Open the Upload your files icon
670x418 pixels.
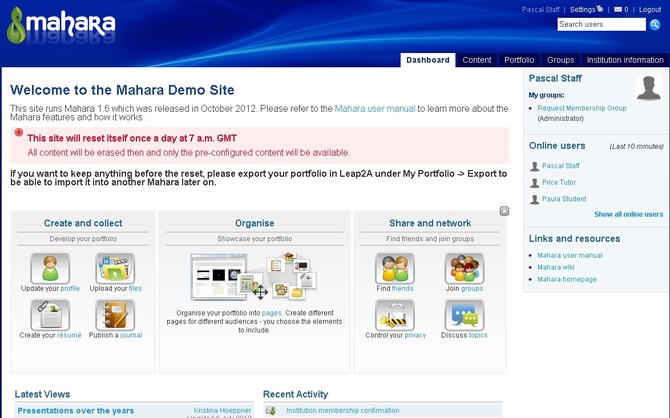(x=115, y=268)
